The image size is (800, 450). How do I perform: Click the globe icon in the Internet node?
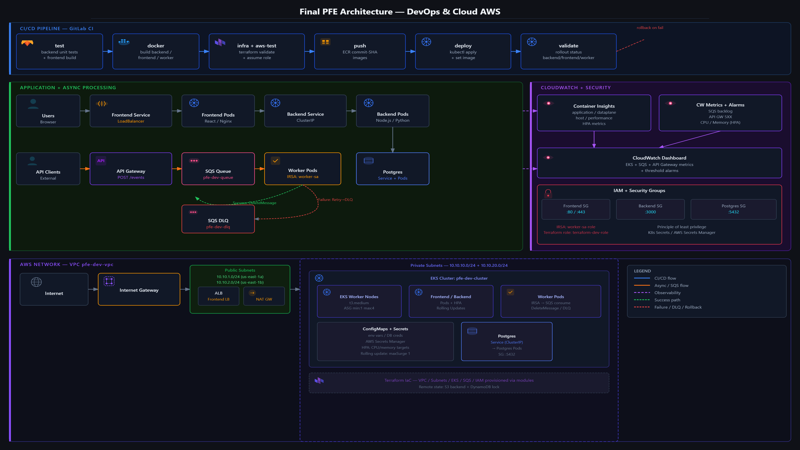(36, 282)
